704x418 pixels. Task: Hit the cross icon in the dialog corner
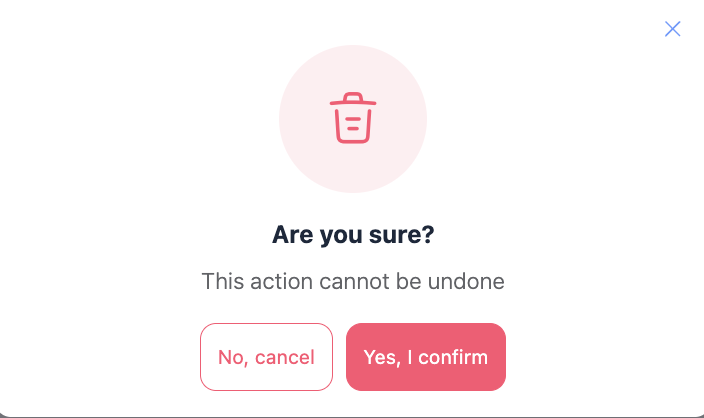673,29
